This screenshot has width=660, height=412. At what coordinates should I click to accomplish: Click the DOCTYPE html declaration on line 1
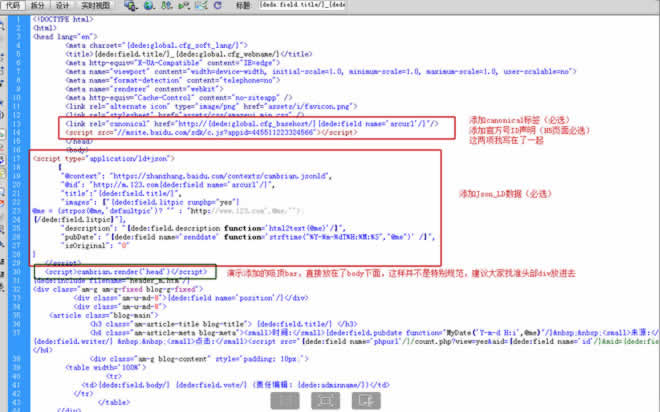click(x=63, y=20)
